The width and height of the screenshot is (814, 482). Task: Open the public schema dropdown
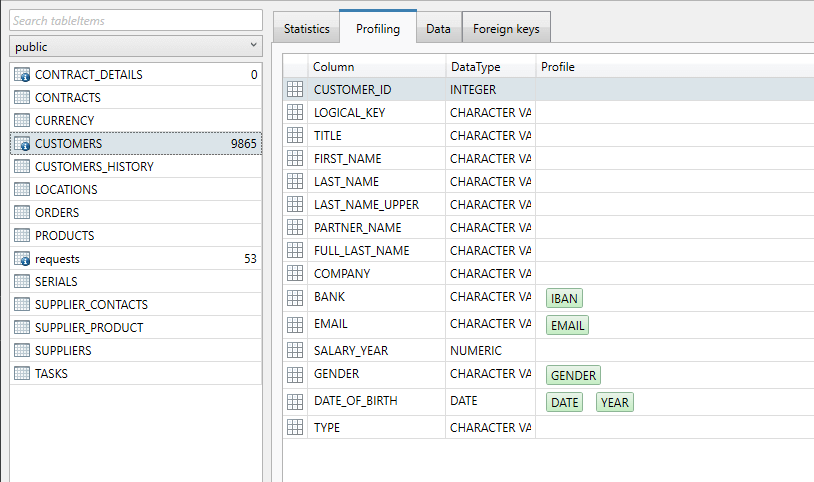[x=135, y=47]
